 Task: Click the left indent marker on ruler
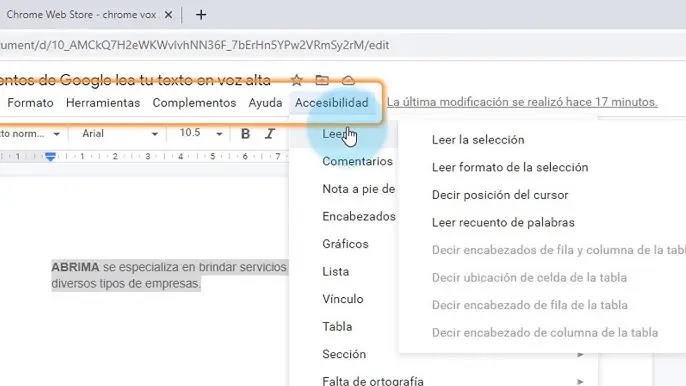[x=50, y=156]
